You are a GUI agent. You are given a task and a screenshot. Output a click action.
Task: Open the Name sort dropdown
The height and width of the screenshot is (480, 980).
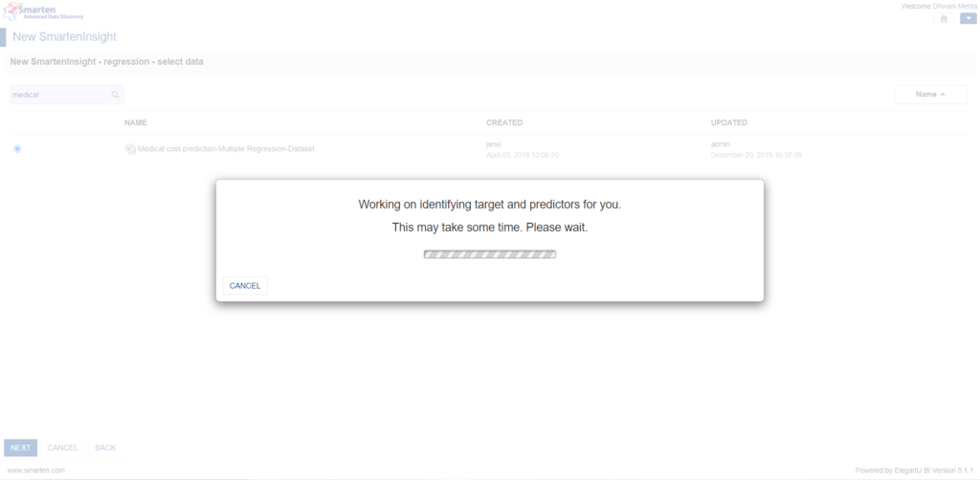click(930, 95)
